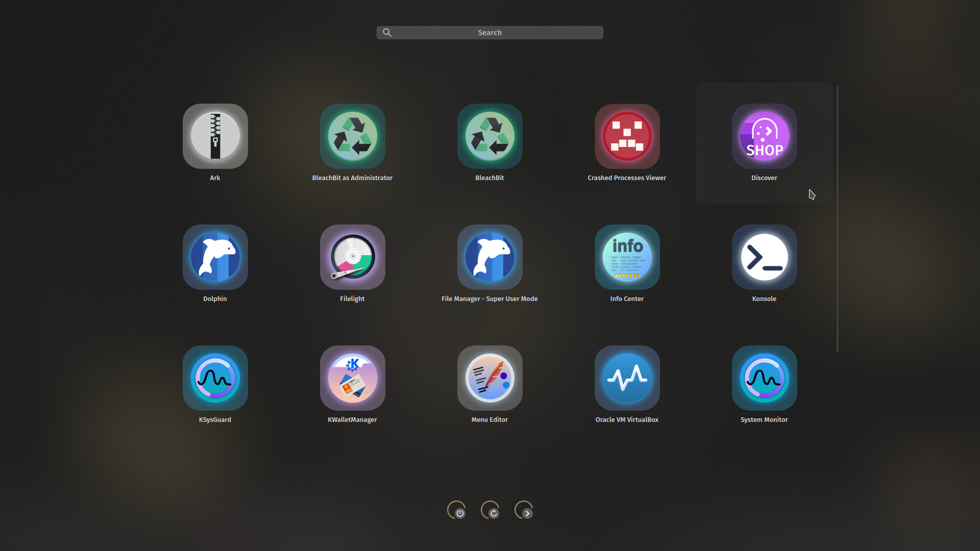Click the "Ark" text label
The height and width of the screenshot is (551, 980).
point(215,178)
